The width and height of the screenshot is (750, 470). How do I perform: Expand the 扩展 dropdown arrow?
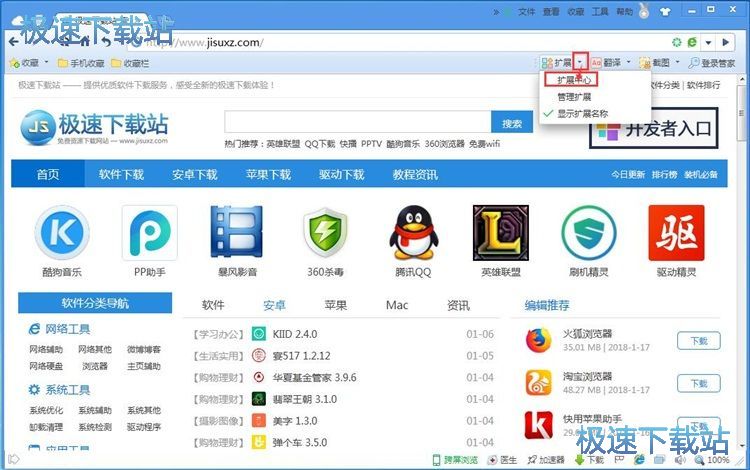(580, 62)
